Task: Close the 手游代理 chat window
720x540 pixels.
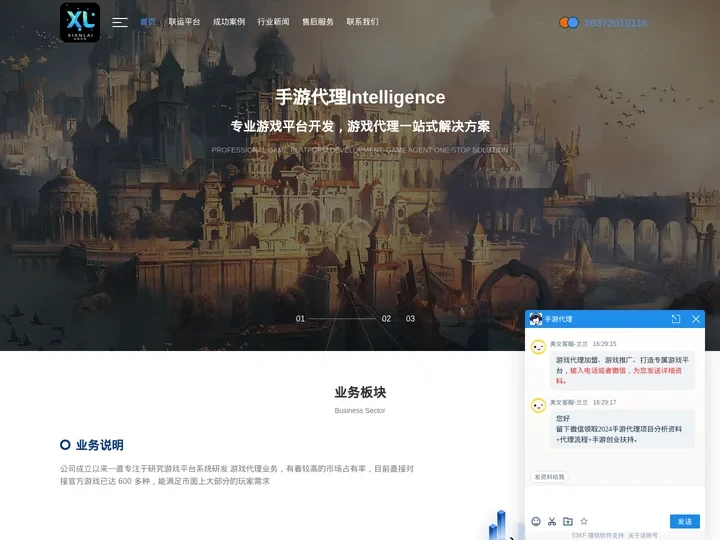Action: click(x=696, y=319)
